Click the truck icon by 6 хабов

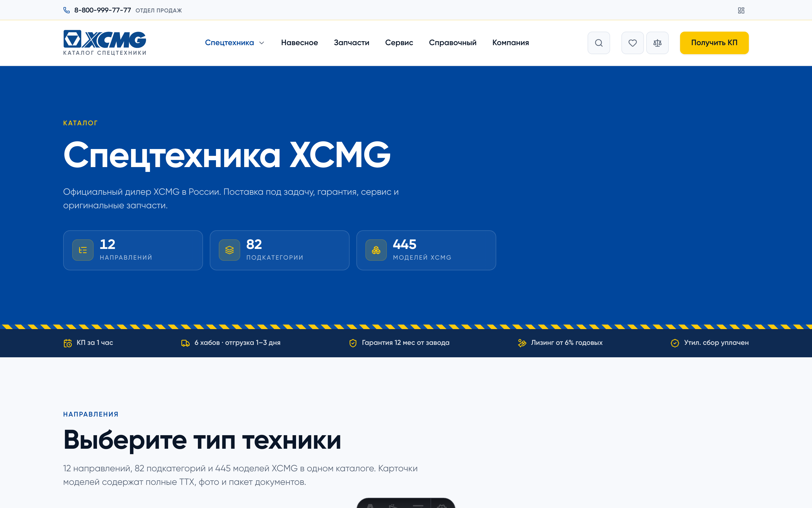(x=186, y=343)
